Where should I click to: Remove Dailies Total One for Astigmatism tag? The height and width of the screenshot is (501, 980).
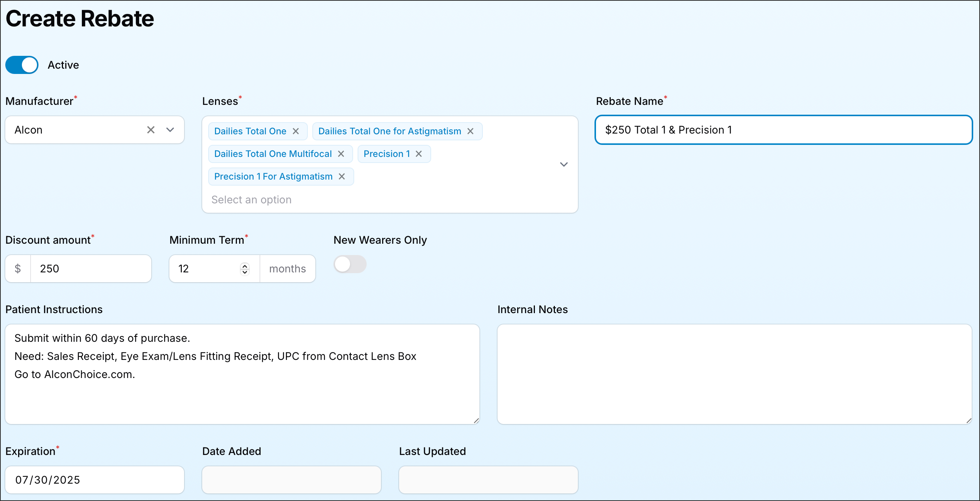coord(470,131)
